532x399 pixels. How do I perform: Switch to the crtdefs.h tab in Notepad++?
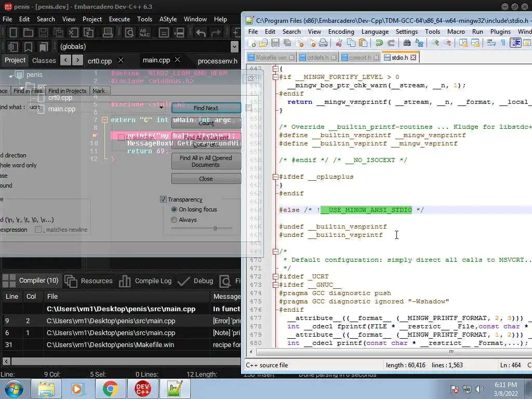(317, 58)
